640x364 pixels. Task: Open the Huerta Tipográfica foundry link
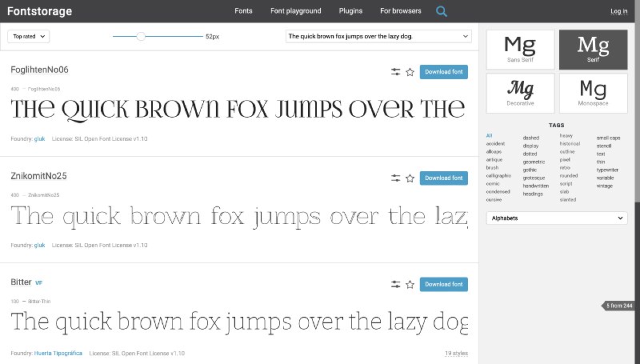coord(58,353)
